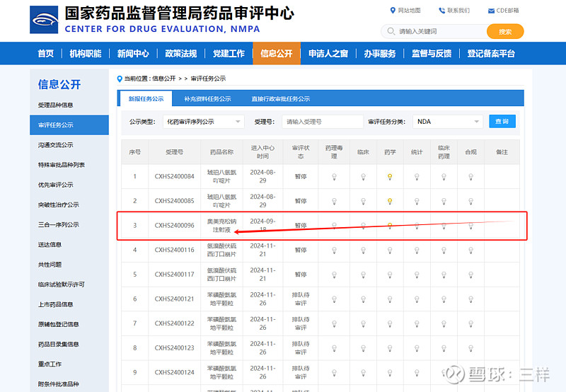
Task: Switch to 直接行政审批任务公示 tab
Action: [x=280, y=99]
